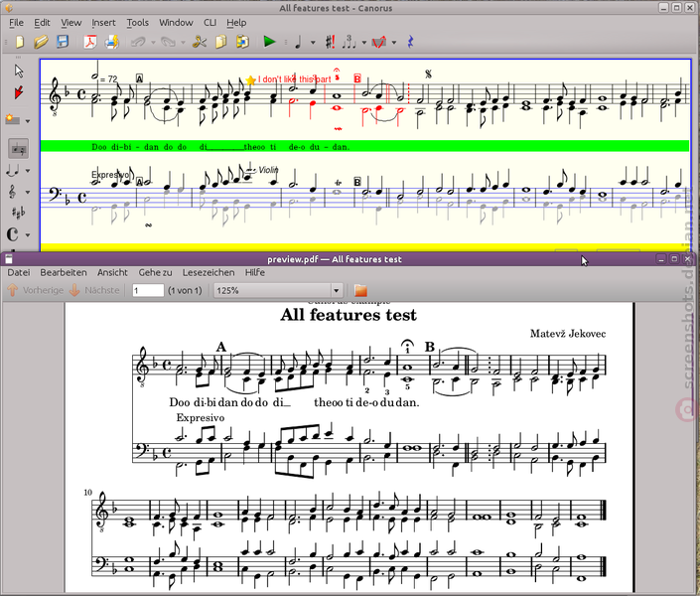This screenshot has height=596, width=700.
Task: Click the treble clef insert icon
Action: 12,192
